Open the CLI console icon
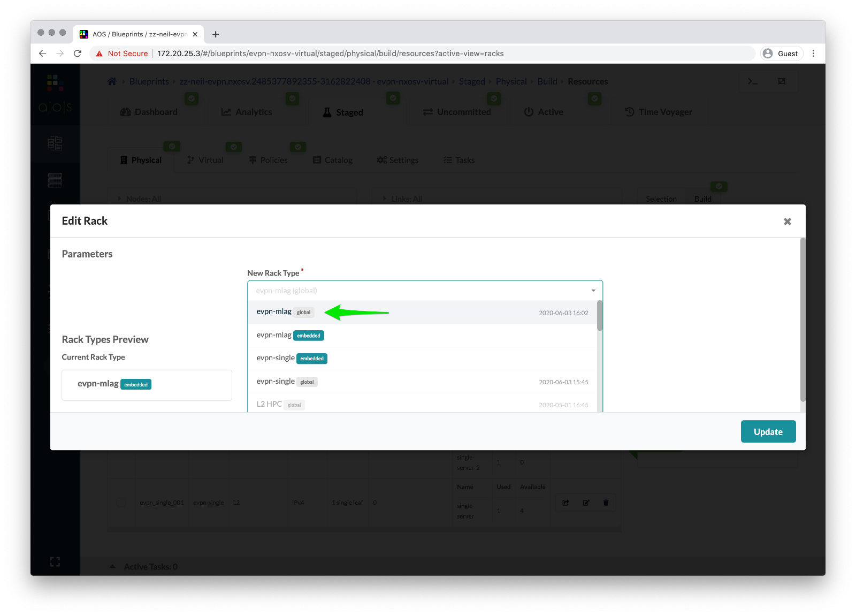The image size is (856, 616). 753,81
